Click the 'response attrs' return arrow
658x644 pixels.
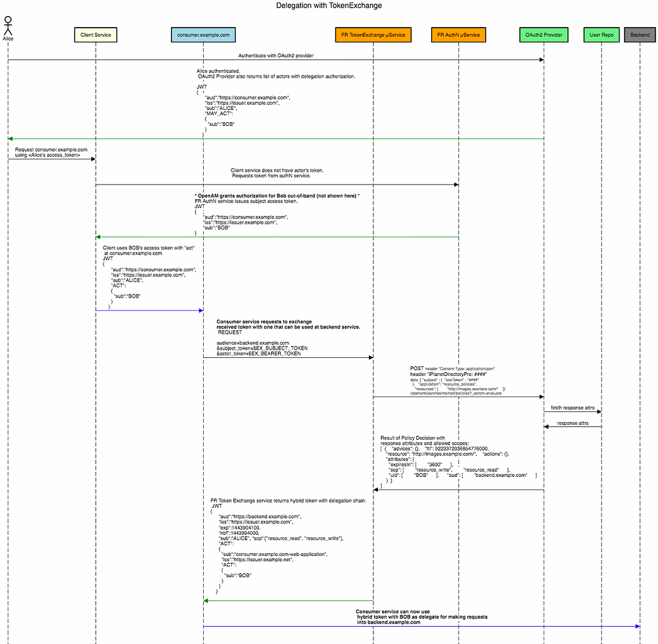point(572,424)
